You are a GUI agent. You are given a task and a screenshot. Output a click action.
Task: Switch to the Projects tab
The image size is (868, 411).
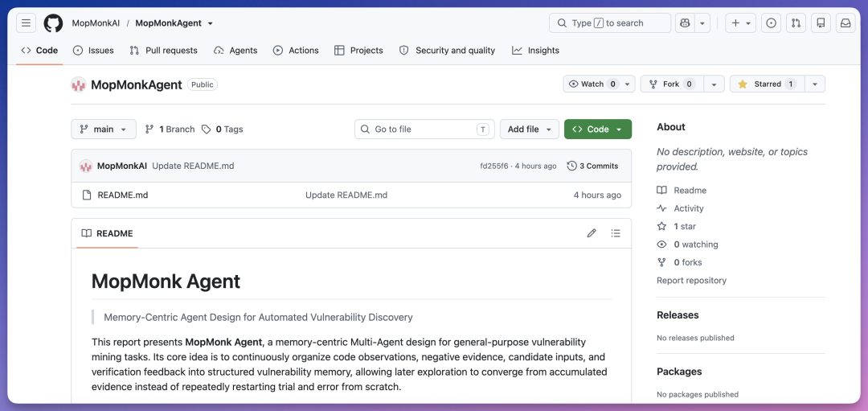click(x=358, y=51)
